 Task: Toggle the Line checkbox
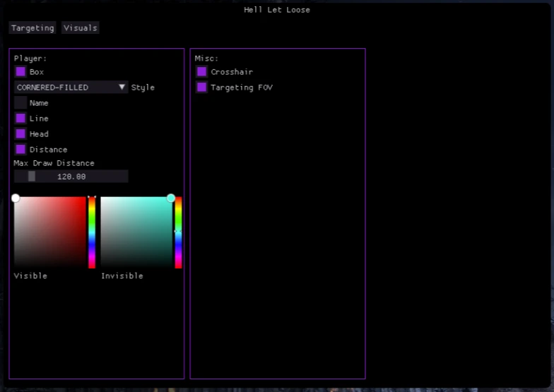[x=20, y=119]
